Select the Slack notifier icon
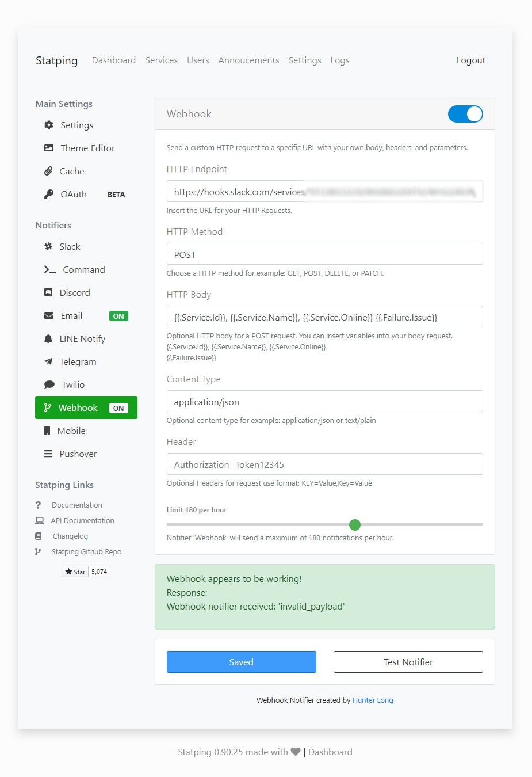 (49, 246)
